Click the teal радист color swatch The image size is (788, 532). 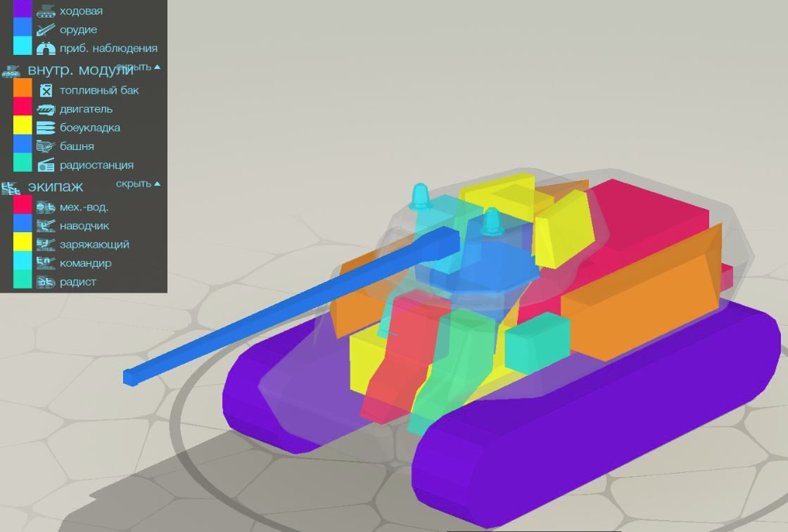tap(23, 279)
